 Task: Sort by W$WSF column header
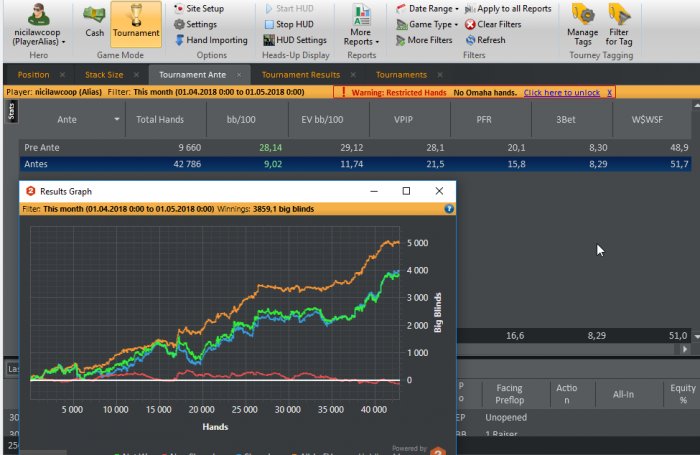click(653, 119)
